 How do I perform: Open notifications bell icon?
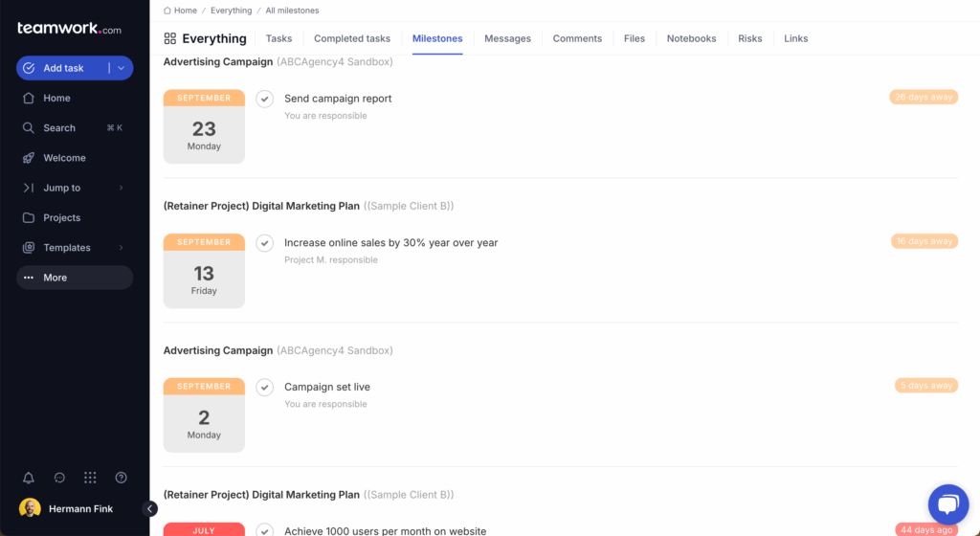(28, 478)
